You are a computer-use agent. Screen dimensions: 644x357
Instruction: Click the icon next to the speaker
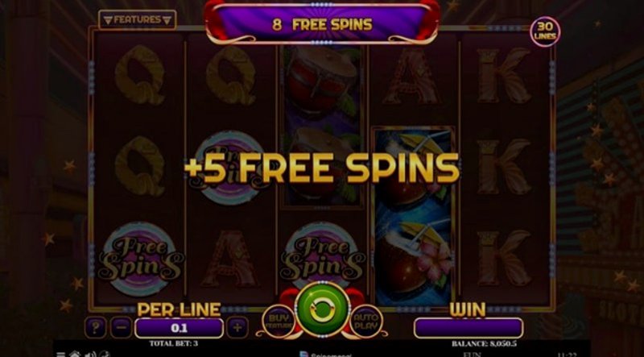tap(105, 354)
